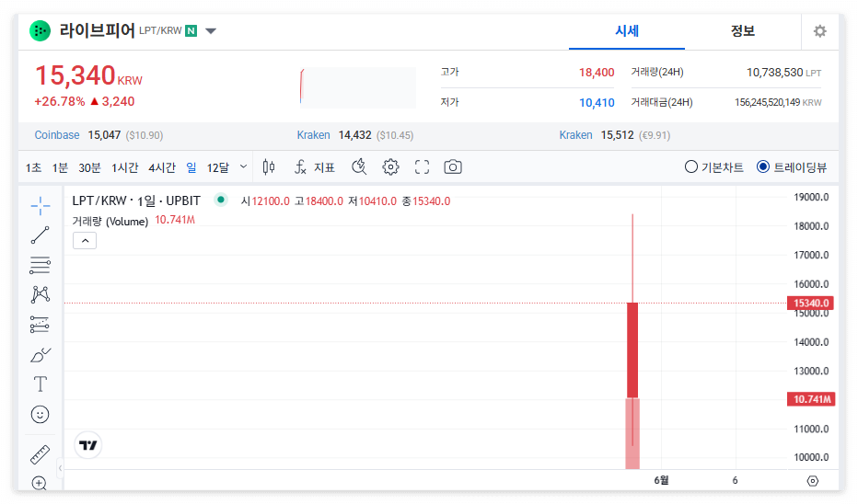The height and width of the screenshot is (504, 858).
Task: Expand the timeframe dropdown chevron
Action: (244, 166)
